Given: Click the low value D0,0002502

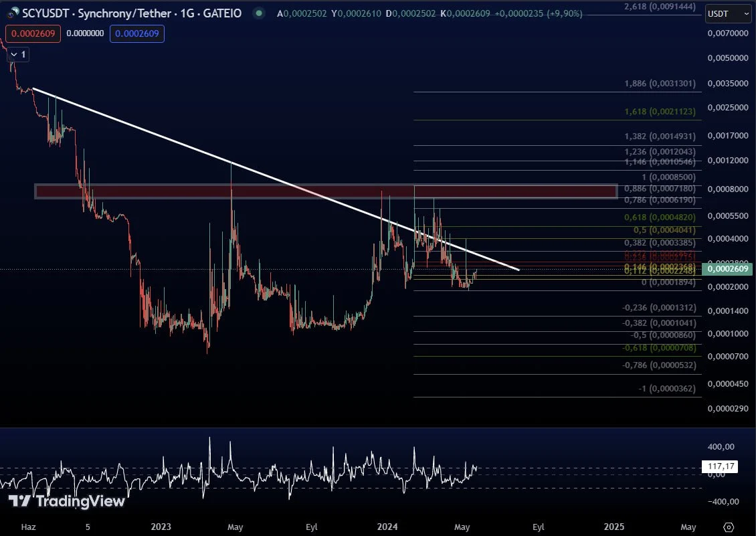Looking at the screenshot, I should coord(410,13).
